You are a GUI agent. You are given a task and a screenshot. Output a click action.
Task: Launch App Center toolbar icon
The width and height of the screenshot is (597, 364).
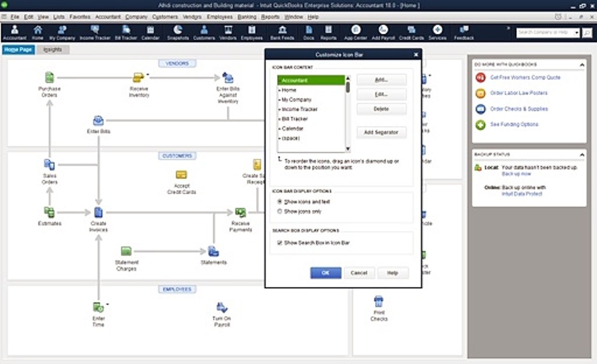pyautogui.click(x=355, y=32)
